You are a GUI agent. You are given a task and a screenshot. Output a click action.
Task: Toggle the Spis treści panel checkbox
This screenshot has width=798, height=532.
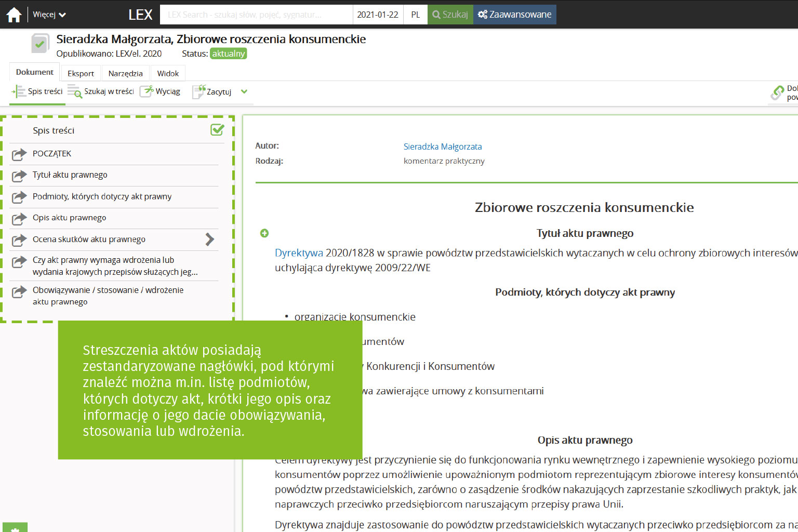coord(217,130)
